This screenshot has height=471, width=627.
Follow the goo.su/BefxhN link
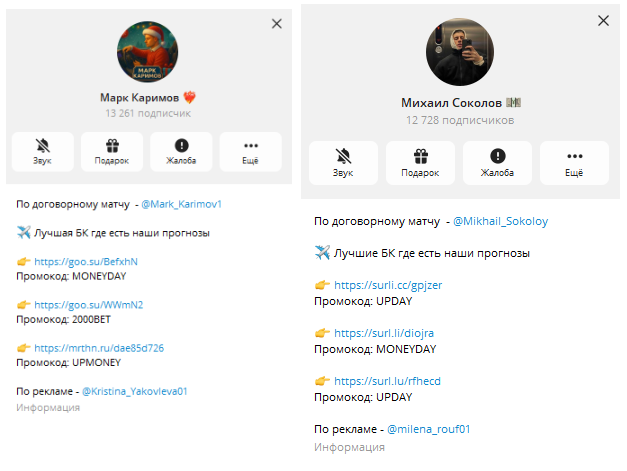point(86,261)
